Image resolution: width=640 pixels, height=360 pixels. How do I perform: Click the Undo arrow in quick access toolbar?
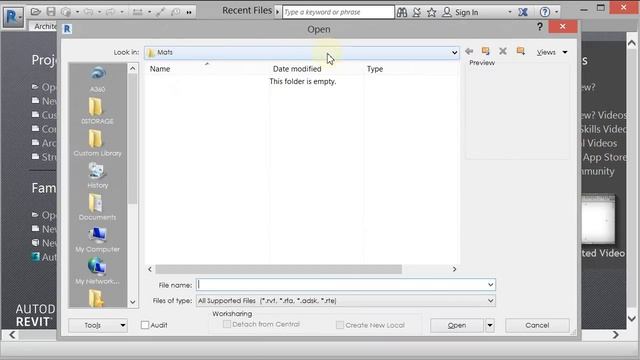[x=88, y=12]
